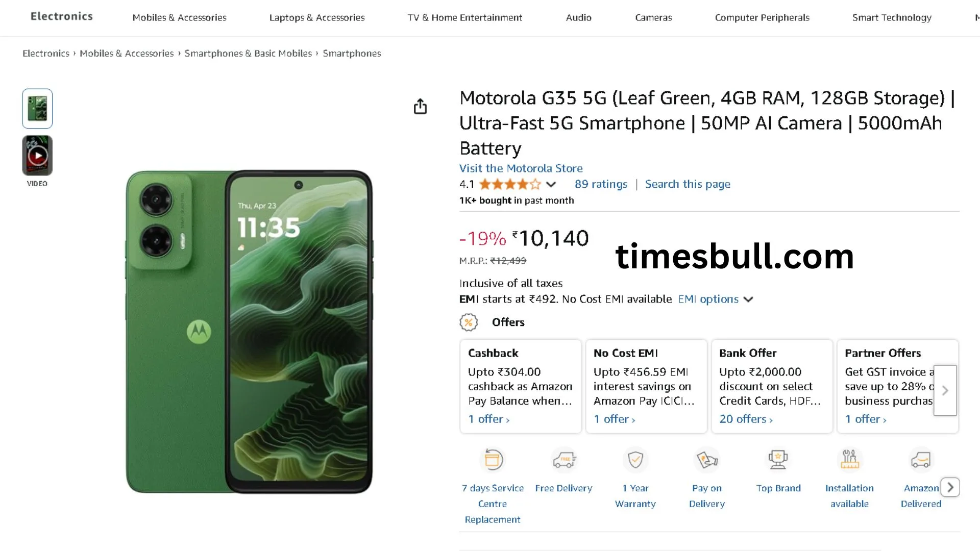Image resolution: width=980 pixels, height=551 pixels.
Task: Click the Free Delivery truck icon
Action: (564, 460)
